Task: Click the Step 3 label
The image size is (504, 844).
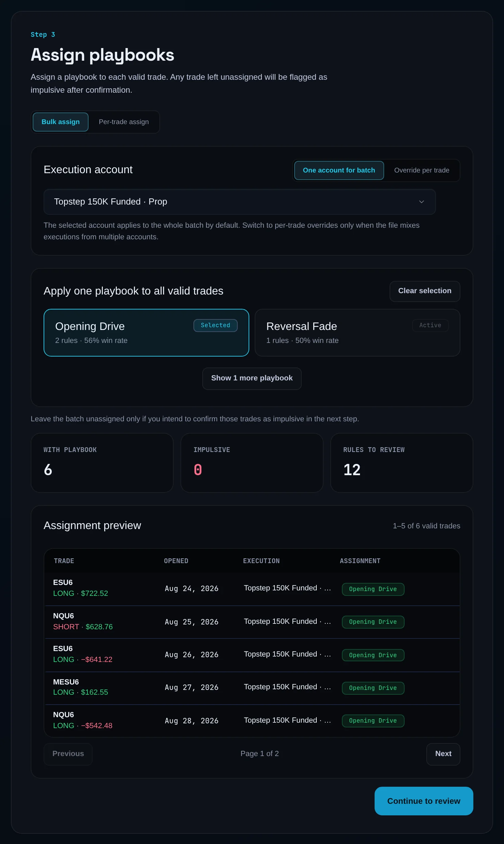Action: [43, 35]
